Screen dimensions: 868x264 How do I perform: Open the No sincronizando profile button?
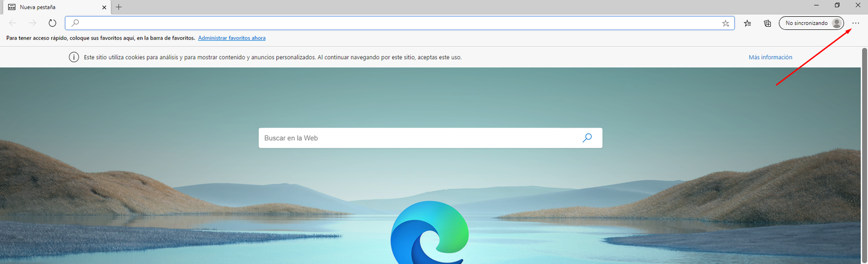pyautogui.click(x=811, y=23)
